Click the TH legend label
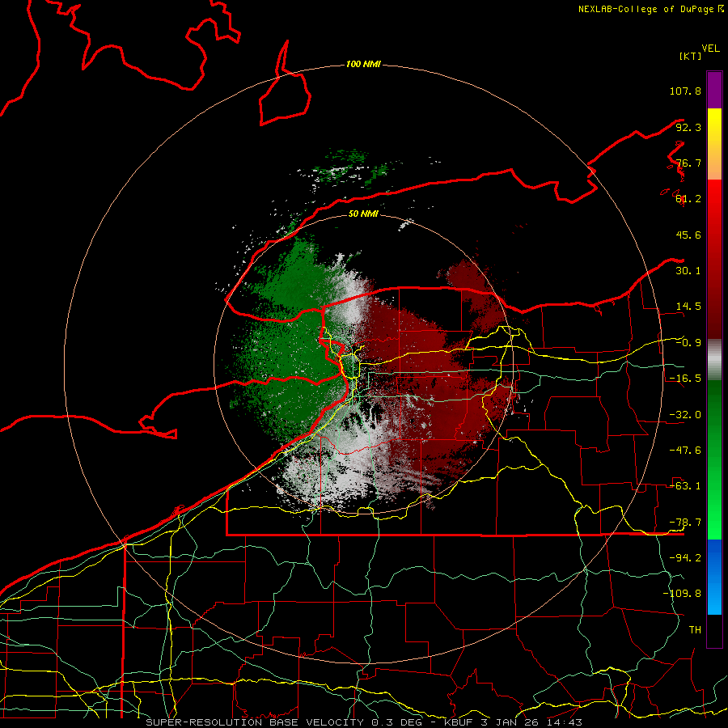Screen dimensions: 728x728 tap(695, 630)
